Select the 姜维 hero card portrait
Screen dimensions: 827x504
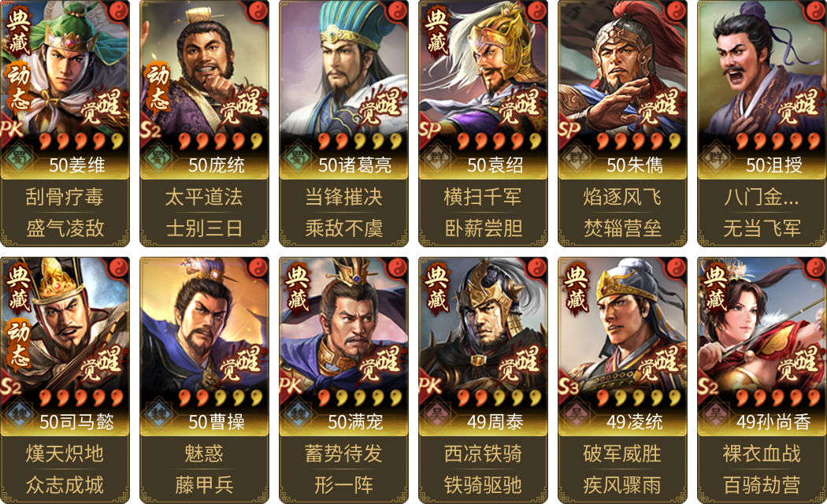pos(65,90)
